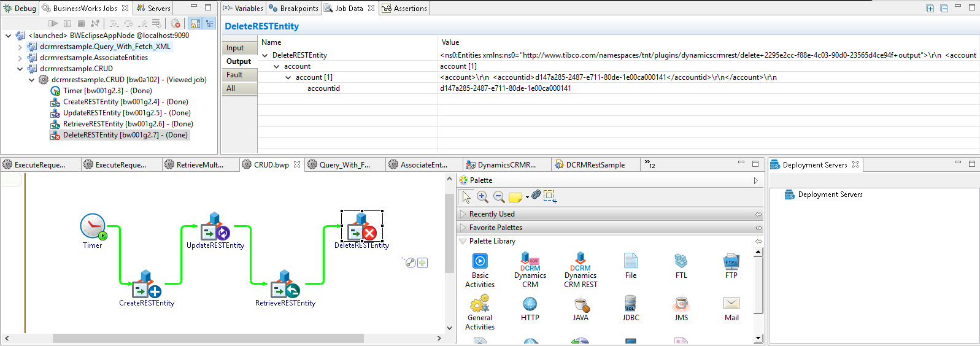
Task: Select the yellow sticky note tool
Action: click(515, 197)
